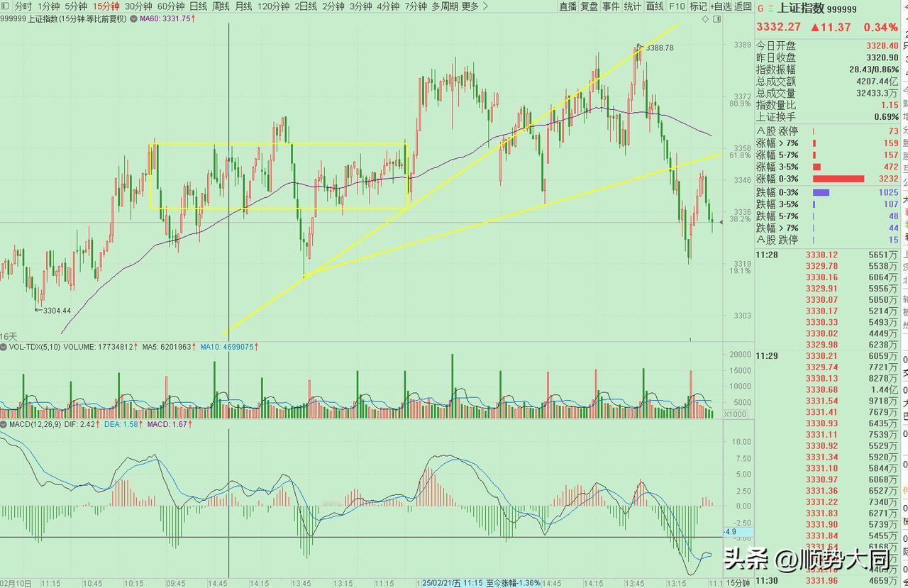Click the diamond marker icon above the chart
Viewport: 908px width, 588px height.
707,19
